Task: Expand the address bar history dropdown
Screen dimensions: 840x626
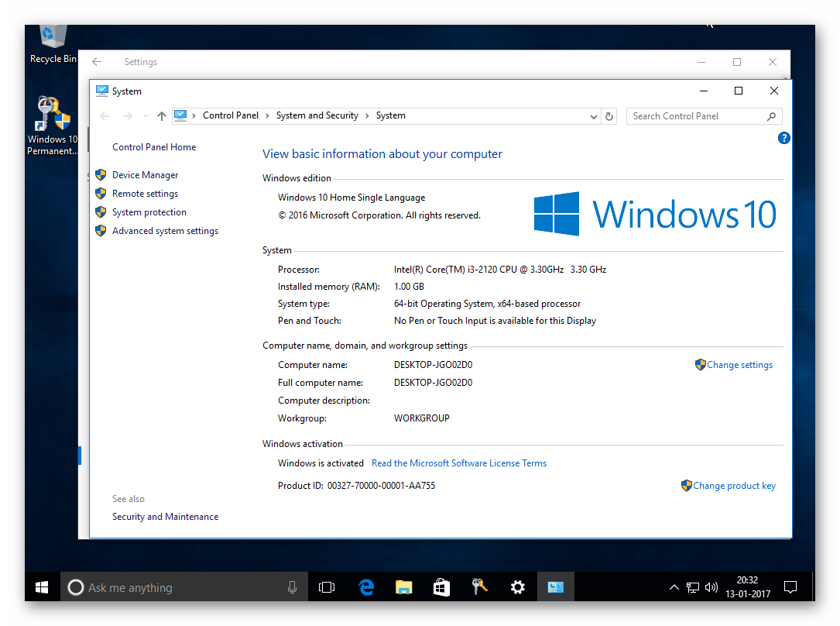Action: 594,116
